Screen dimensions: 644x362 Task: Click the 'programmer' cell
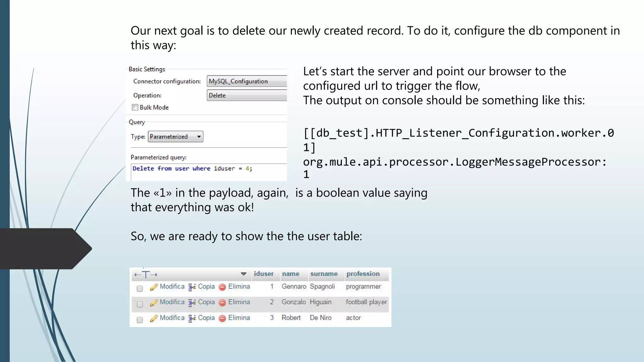click(x=363, y=287)
